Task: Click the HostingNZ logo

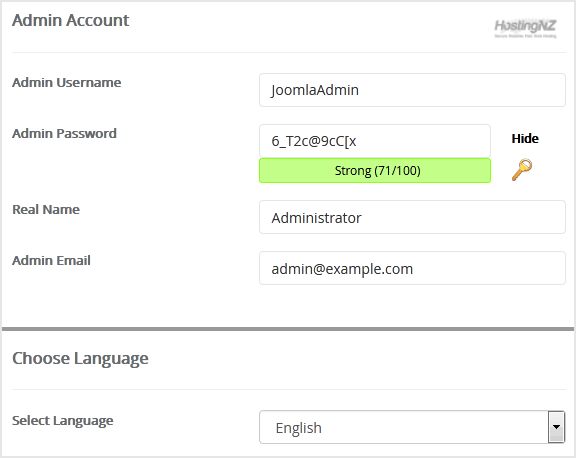Action: point(525,28)
